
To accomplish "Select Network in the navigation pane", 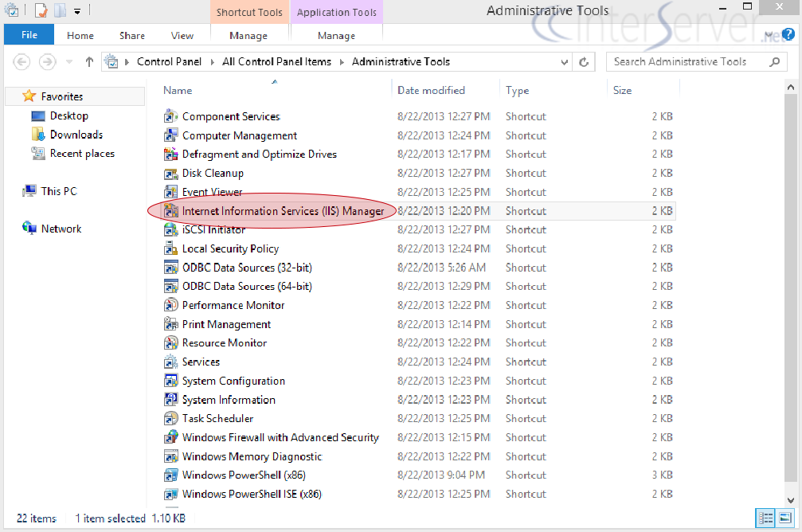I will tap(52, 229).
